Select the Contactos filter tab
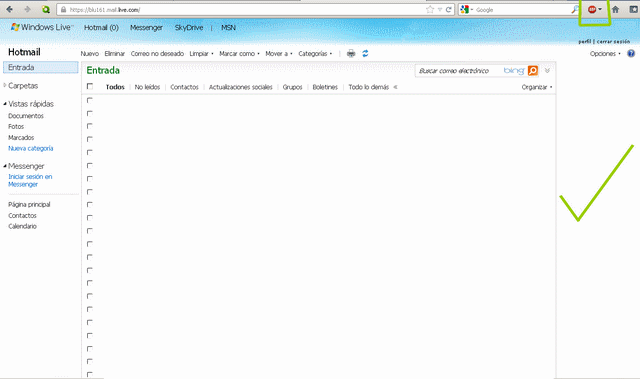 184,87
